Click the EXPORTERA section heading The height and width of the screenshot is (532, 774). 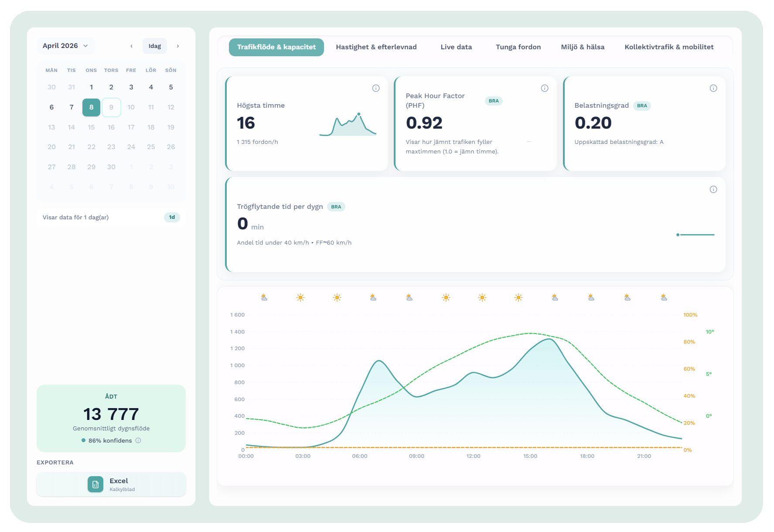tap(55, 462)
